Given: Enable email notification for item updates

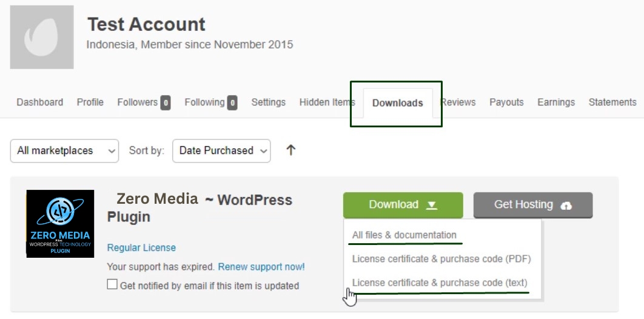Looking at the screenshot, I should point(112,284).
